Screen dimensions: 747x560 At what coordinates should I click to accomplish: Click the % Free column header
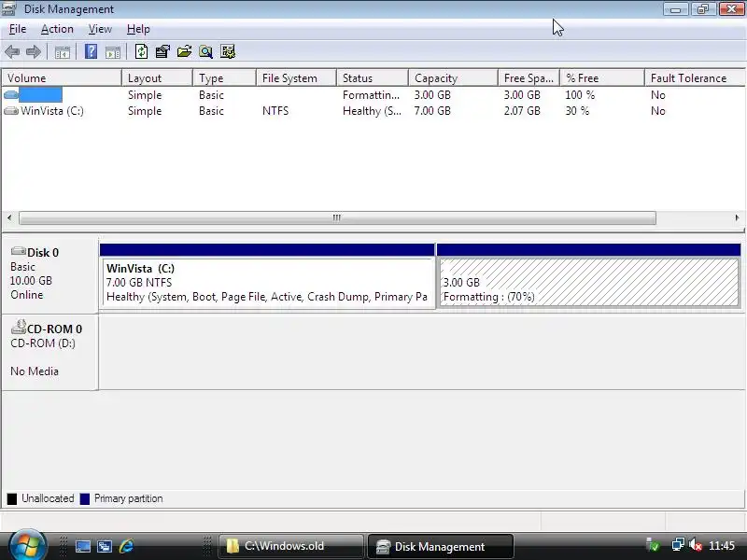coord(602,78)
